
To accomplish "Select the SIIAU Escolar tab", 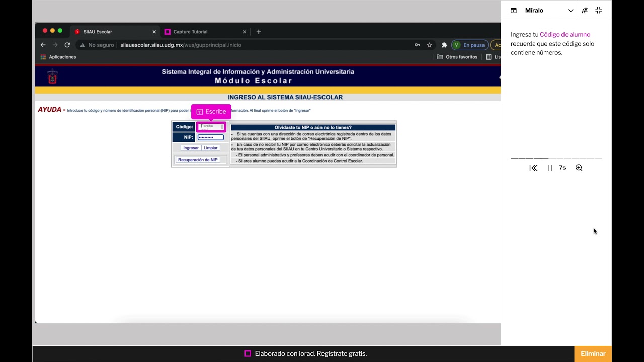I will [x=98, y=32].
